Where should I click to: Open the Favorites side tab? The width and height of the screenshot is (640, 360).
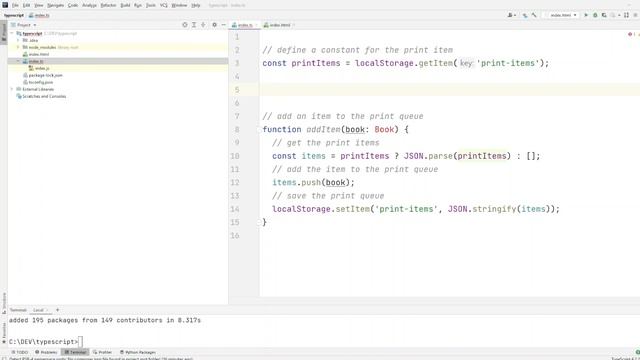pyautogui.click(x=4, y=333)
